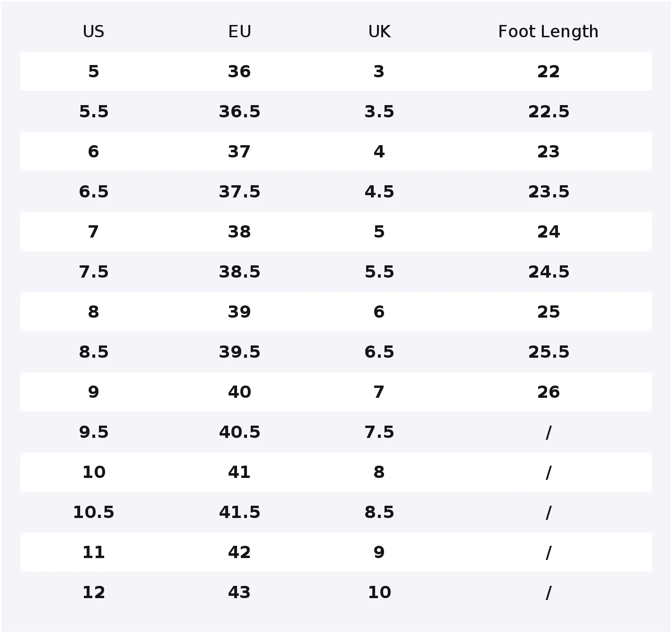This screenshot has width=672, height=633.
Task: Pick UK size 6 cell
Action: (379, 312)
